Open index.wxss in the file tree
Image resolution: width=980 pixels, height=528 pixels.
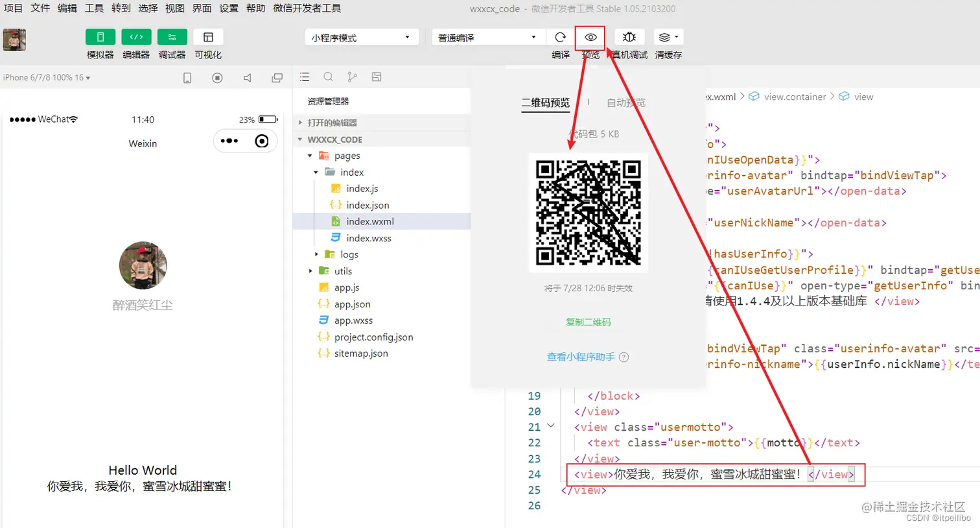point(368,238)
